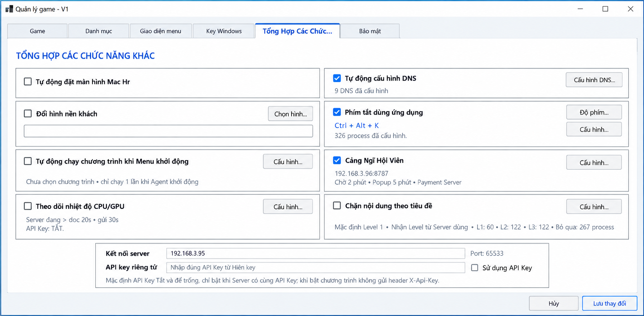Image resolution: width=644 pixels, height=316 pixels.
Task: Click the Độ phím... button
Action: tap(594, 112)
